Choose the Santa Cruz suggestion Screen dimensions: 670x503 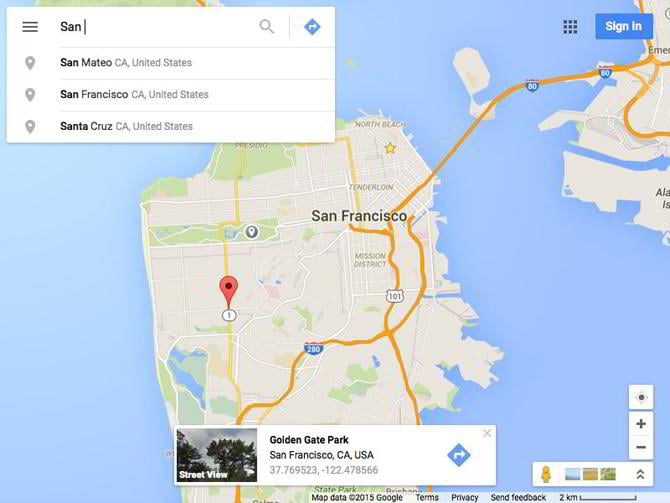click(171, 127)
